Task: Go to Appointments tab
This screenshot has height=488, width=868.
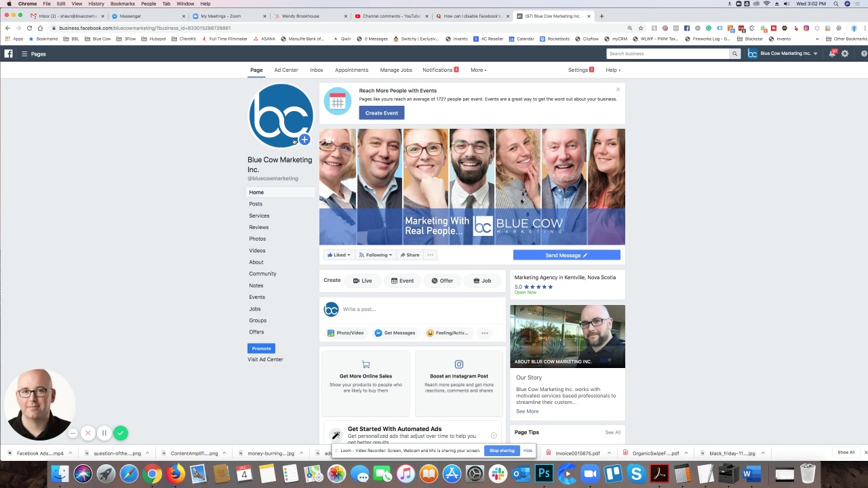Action: (351, 70)
